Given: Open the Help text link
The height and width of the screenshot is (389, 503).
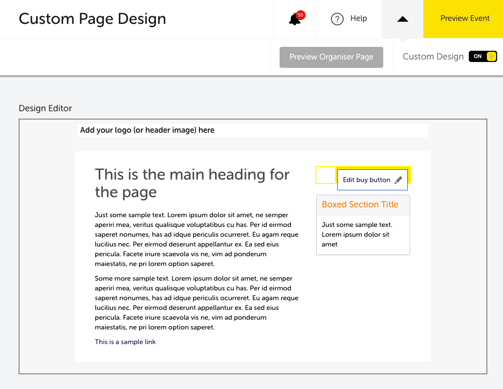Looking at the screenshot, I should point(358,18).
